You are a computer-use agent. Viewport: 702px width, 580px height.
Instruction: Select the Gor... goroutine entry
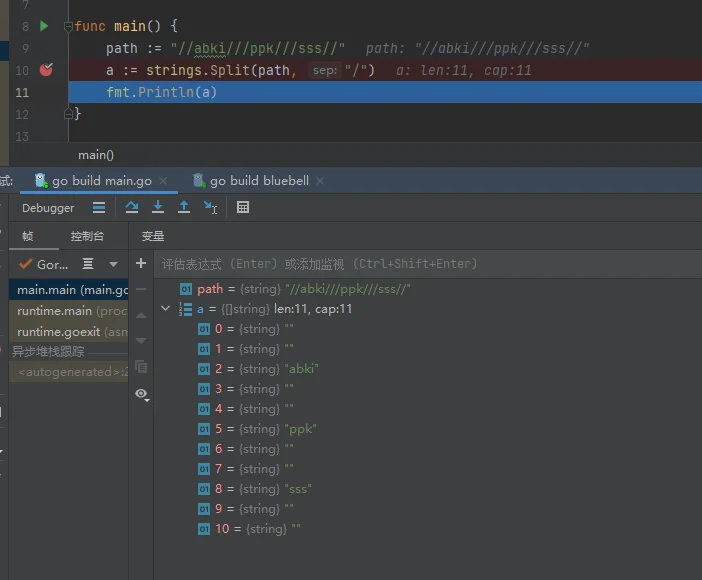click(44, 264)
